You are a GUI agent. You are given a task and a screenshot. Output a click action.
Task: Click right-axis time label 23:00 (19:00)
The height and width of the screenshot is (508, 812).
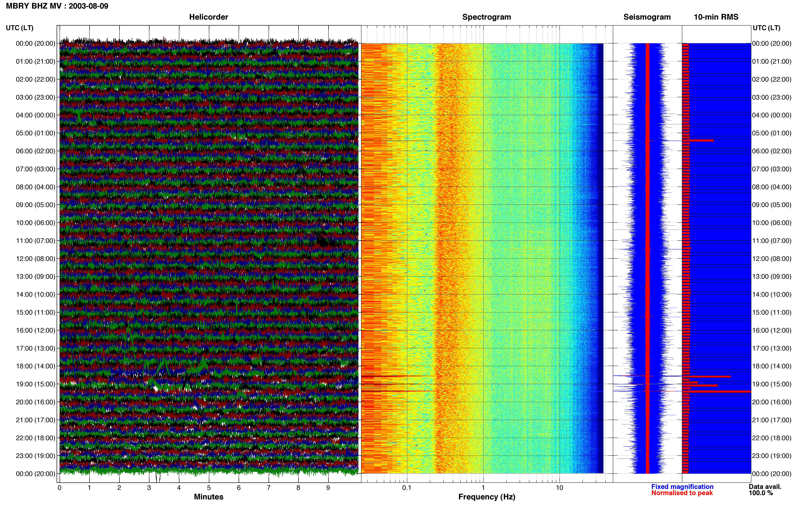[772, 456]
